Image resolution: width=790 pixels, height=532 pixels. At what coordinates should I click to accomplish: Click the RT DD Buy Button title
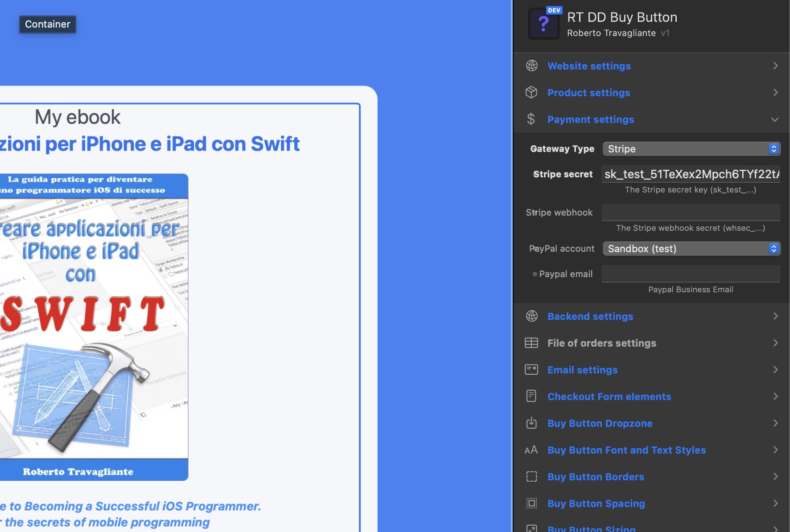(622, 17)
